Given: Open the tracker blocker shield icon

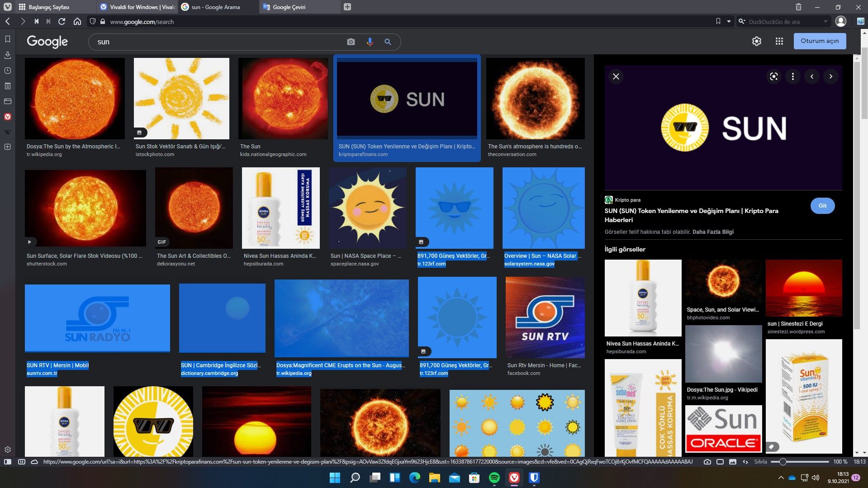Looking at the screenshot, I should coord(93,21).
